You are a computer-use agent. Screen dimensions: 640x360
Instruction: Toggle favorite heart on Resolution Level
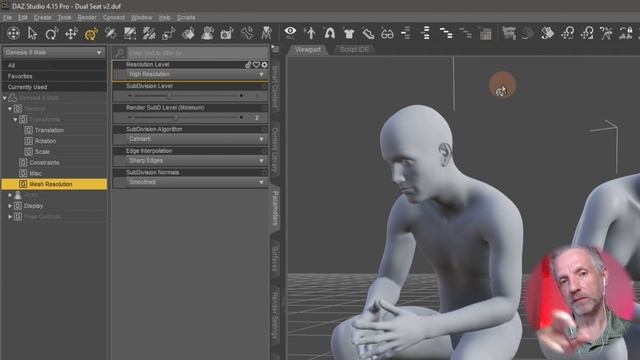(x=256, y=64)
